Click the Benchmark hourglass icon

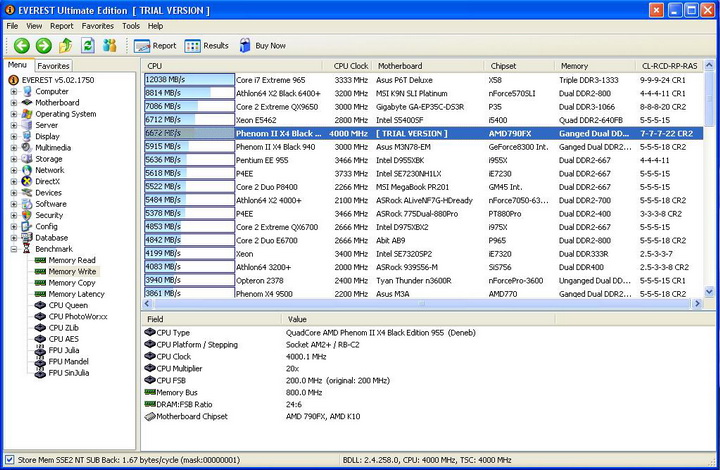[27, 249]
